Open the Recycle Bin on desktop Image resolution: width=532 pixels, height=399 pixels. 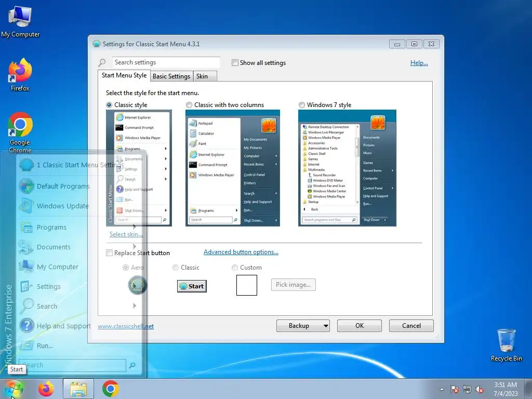[506, 345]
